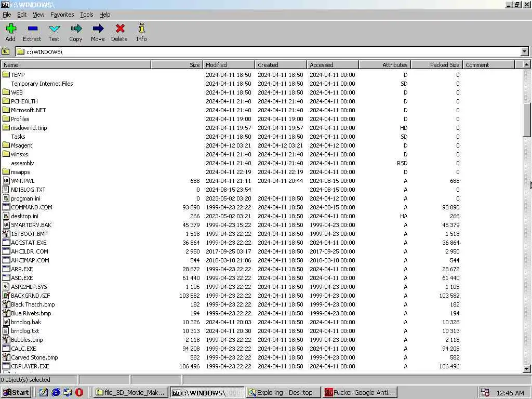Select the Black Thatch.bmp file
Screen dimensions: 532x399
(33, 304)
